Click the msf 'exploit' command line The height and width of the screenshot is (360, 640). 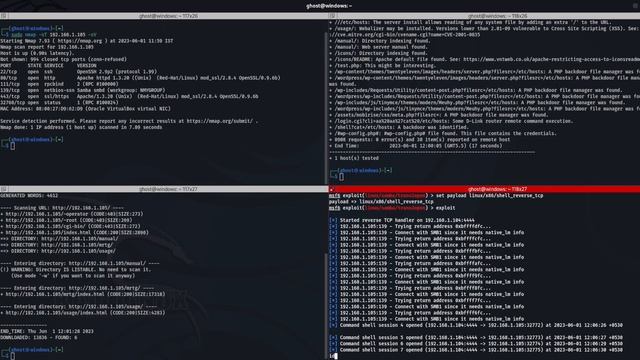[392, 208]
